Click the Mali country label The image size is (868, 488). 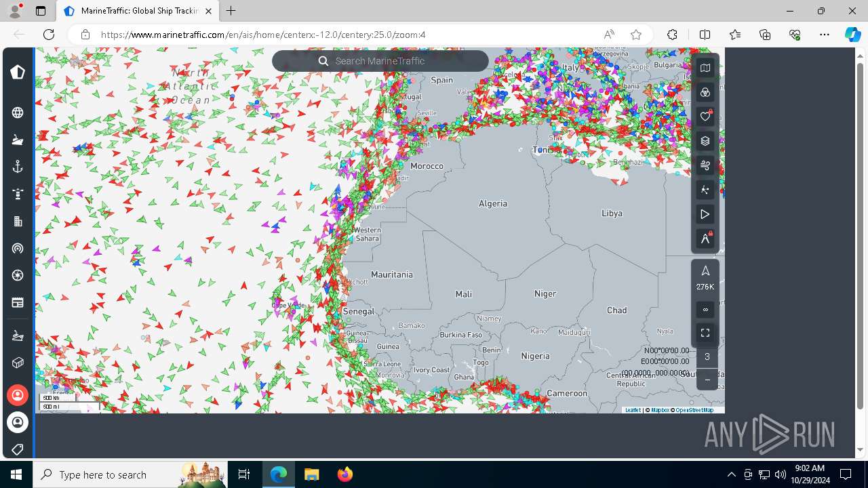click(464, 294)
